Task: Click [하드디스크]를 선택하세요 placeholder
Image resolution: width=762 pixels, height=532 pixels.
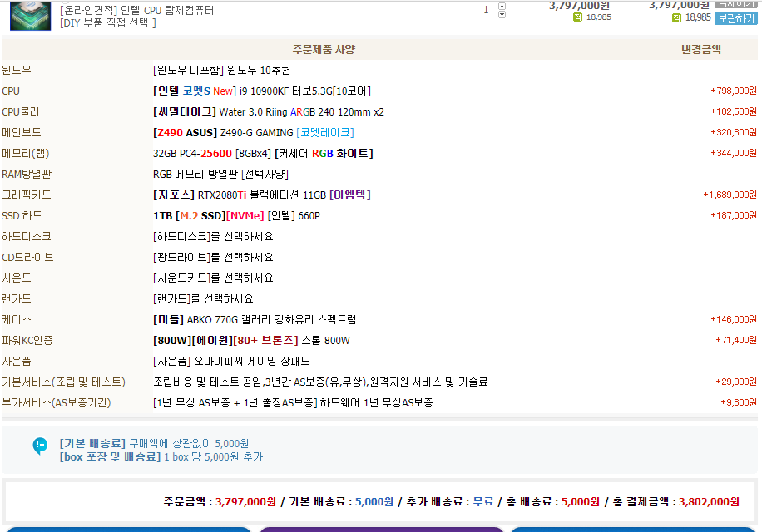Action: tap(213, 236)
